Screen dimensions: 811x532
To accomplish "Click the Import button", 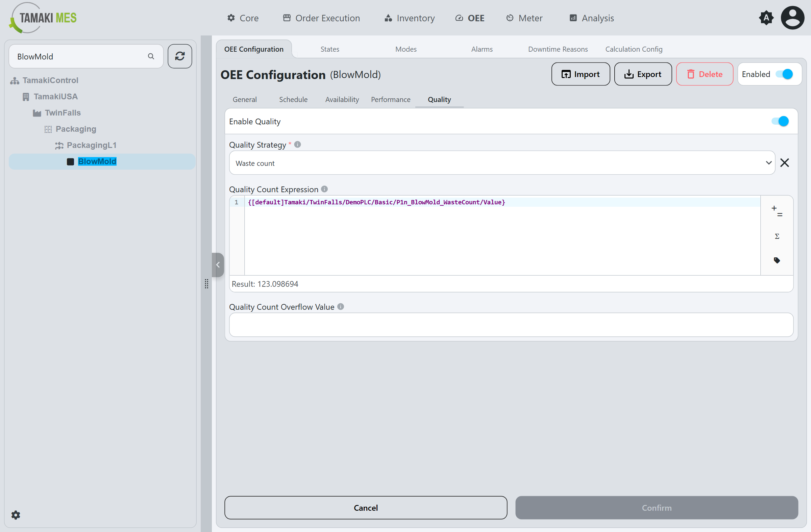I will (x=581, y=74).
